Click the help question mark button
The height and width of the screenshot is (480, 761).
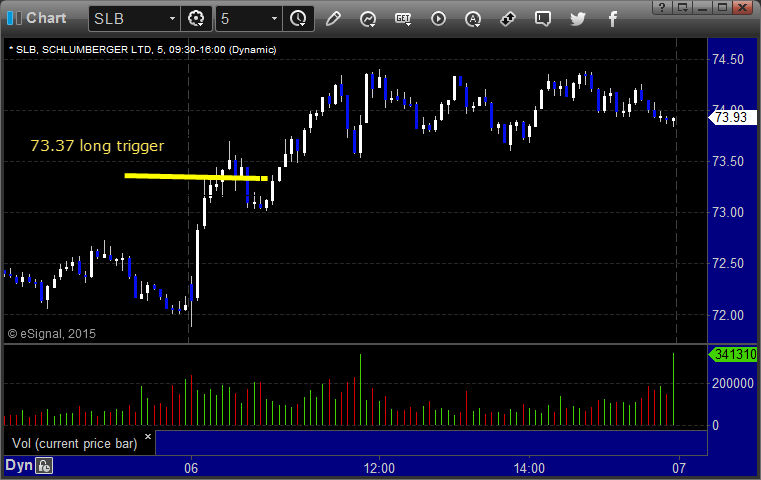[x=662, y=7]
